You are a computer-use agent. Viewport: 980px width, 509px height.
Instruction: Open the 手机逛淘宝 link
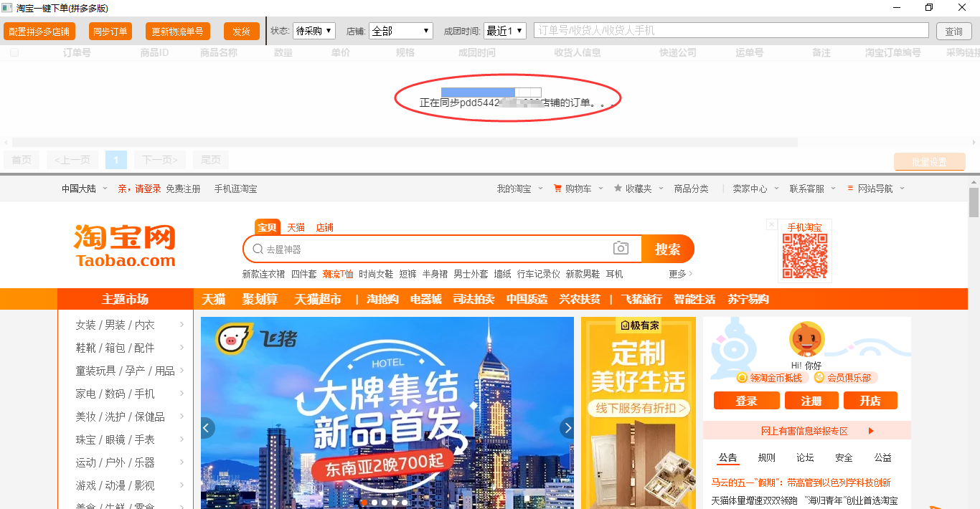tap(235, 189)
